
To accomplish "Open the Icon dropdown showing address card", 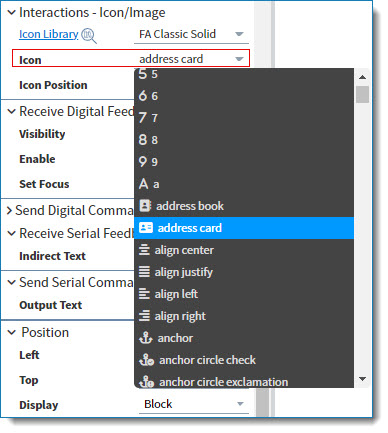I will [x=191, y=59].
